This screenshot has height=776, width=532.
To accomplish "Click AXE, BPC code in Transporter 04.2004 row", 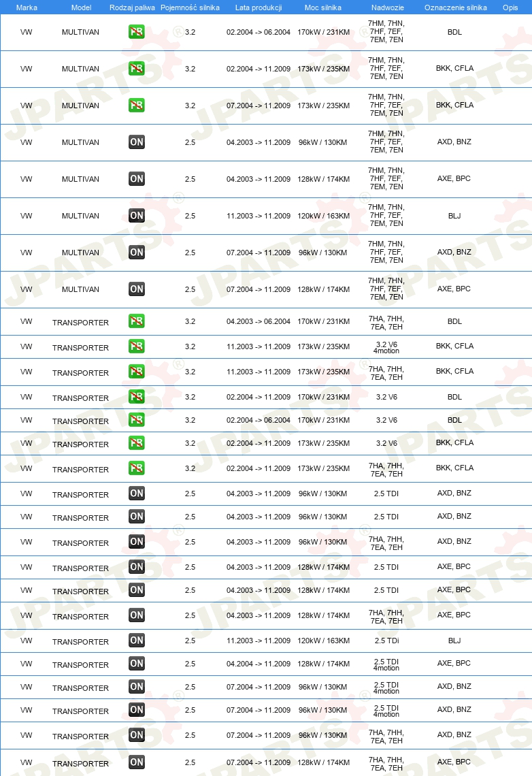I will tap(454, 663).
